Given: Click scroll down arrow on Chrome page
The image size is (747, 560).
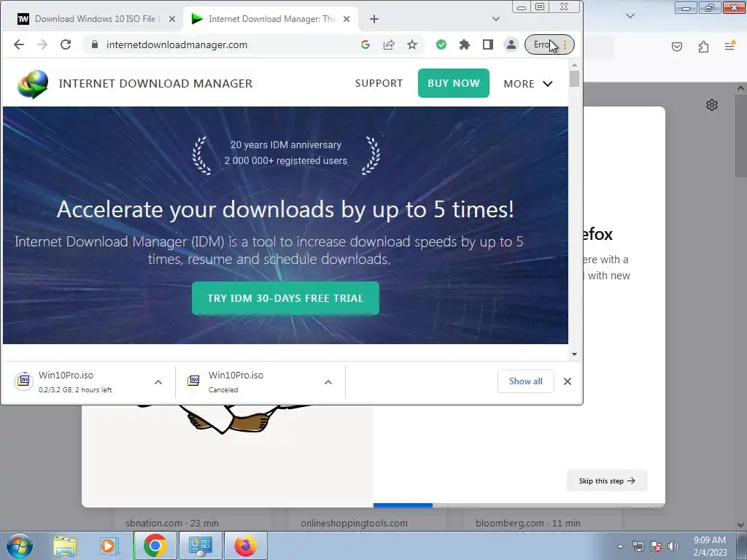Looking at the screenshot, I should point(574,354).
